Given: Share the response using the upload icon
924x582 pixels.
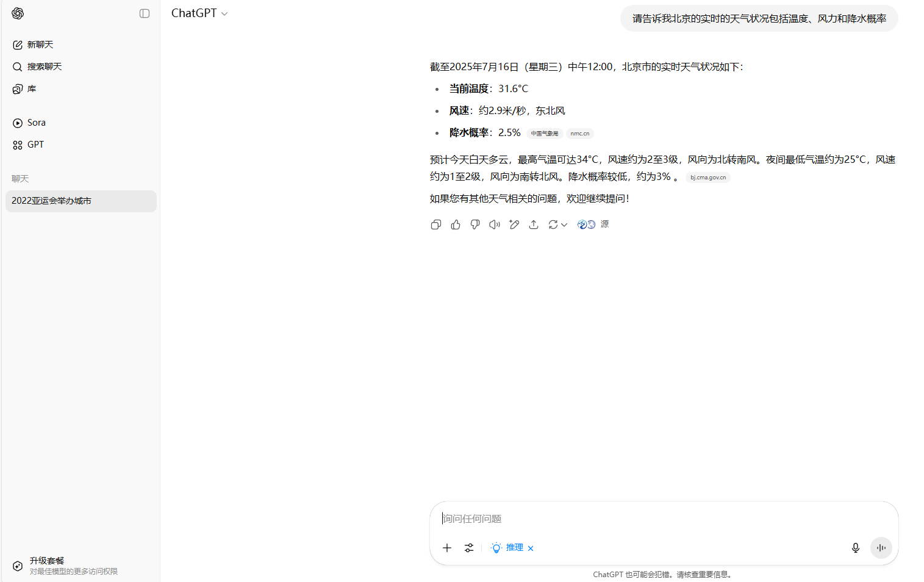Looking at the screenshot, I should point(534,225).
